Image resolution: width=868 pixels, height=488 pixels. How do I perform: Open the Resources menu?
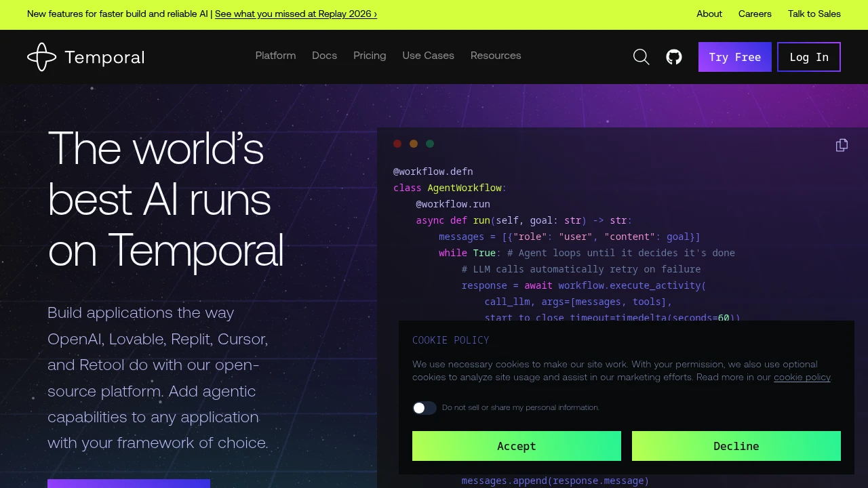click(496, 56)
